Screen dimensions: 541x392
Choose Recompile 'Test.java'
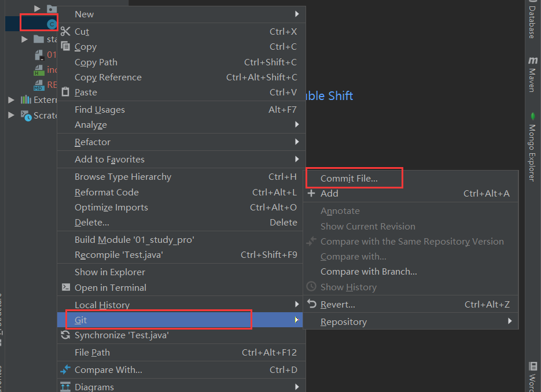tap(180, 254)
